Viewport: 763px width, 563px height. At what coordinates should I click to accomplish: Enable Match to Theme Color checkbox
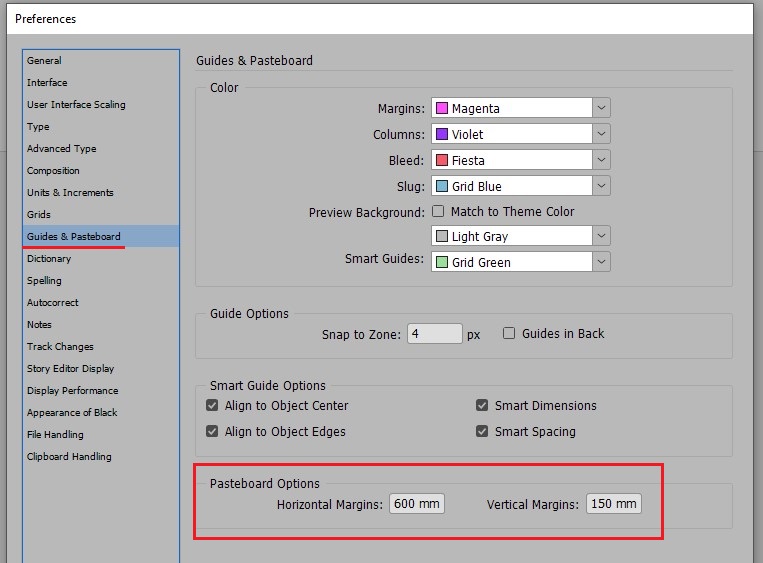click(437, 212)
